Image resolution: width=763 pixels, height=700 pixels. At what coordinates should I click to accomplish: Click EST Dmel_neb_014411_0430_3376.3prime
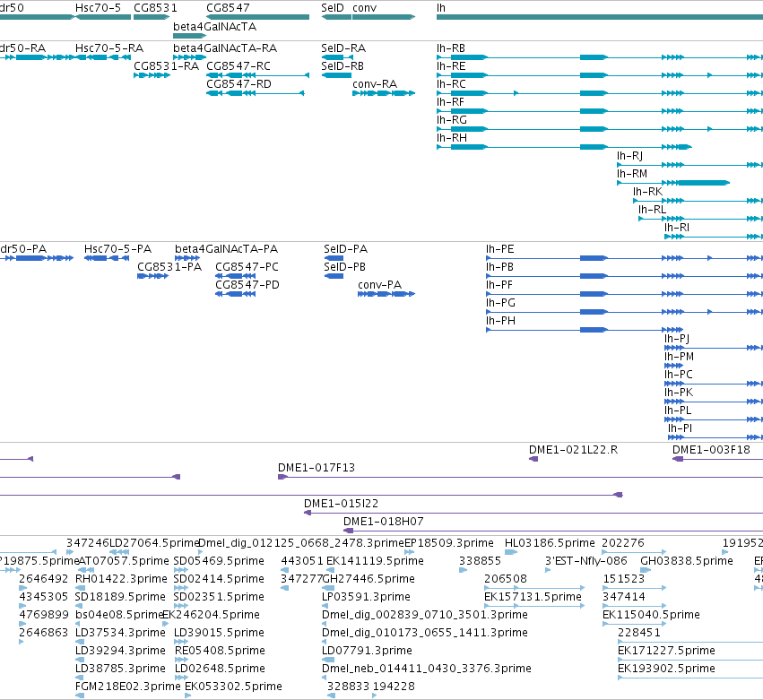pyautogui.click(x=427, y=669)
